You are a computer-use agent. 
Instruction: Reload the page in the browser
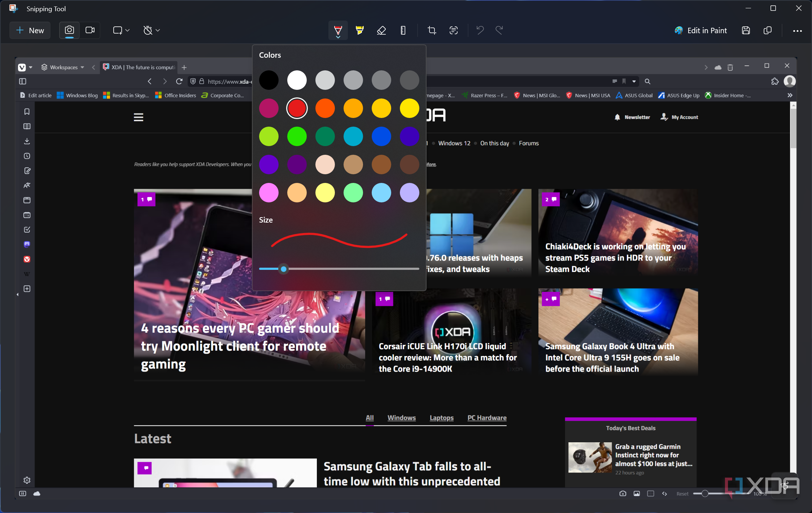point(179,82)
